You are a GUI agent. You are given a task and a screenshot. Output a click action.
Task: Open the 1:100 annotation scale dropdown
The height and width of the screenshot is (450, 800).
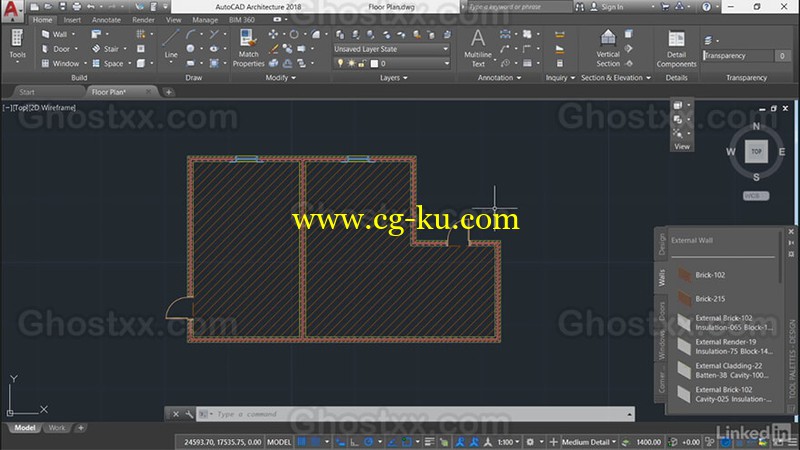508,442
